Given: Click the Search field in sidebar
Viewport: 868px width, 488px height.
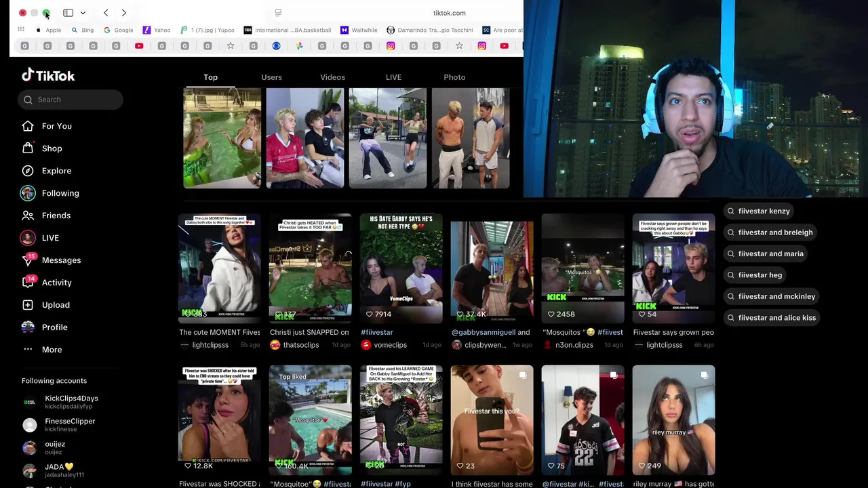Looking at the screenshot, I should [x=71, y=100].
